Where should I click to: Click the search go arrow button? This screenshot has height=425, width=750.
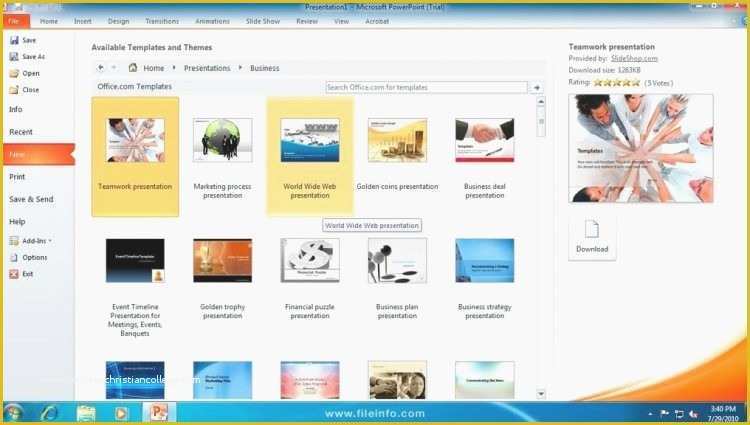[537, 87]
